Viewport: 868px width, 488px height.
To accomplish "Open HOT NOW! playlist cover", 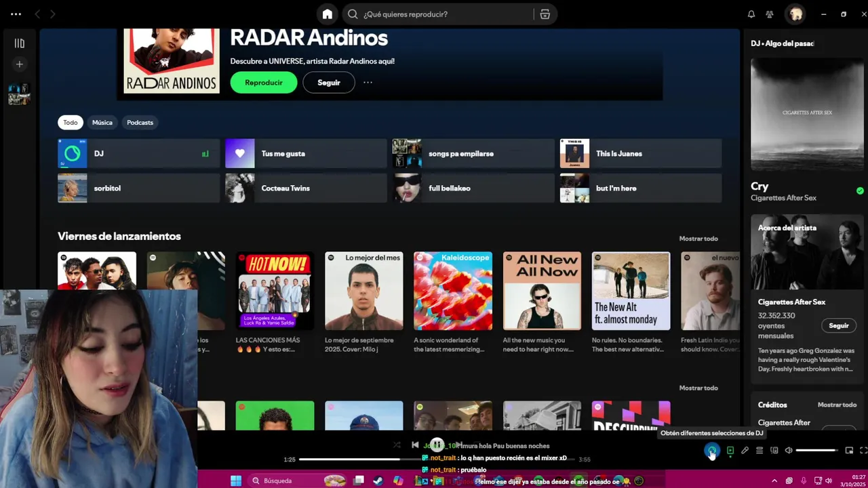I will pyautogui.click(x=275, y=291).
